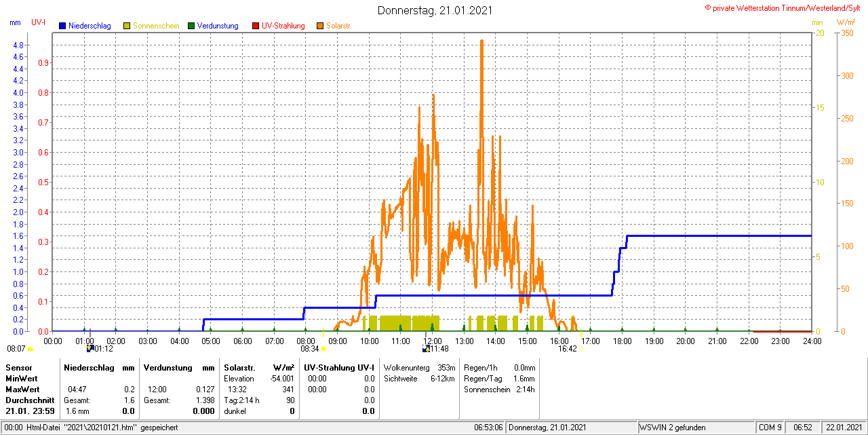This screenshot has width=868, height=435.
Task: Click the 24:00 label on the time axis
Action: point(812,341)
